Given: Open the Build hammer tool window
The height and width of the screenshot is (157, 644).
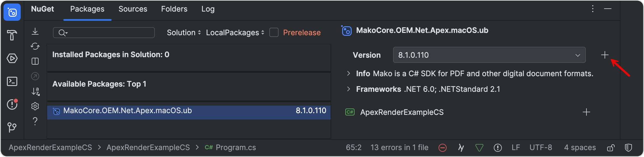Looking at the screenshot, I should point(12,35).
